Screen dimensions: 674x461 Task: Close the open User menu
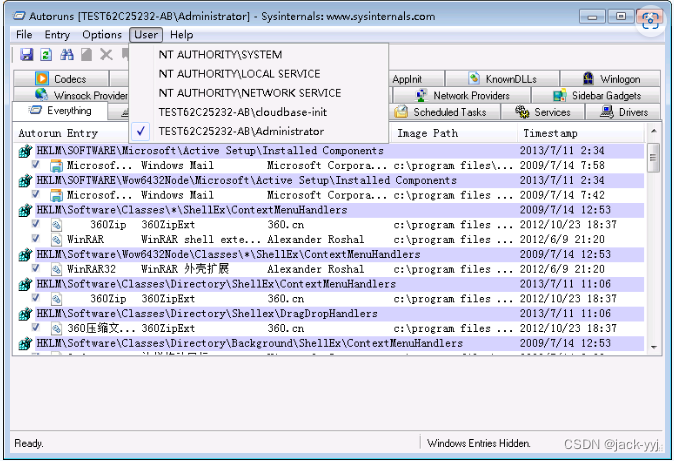coord(146,34)
